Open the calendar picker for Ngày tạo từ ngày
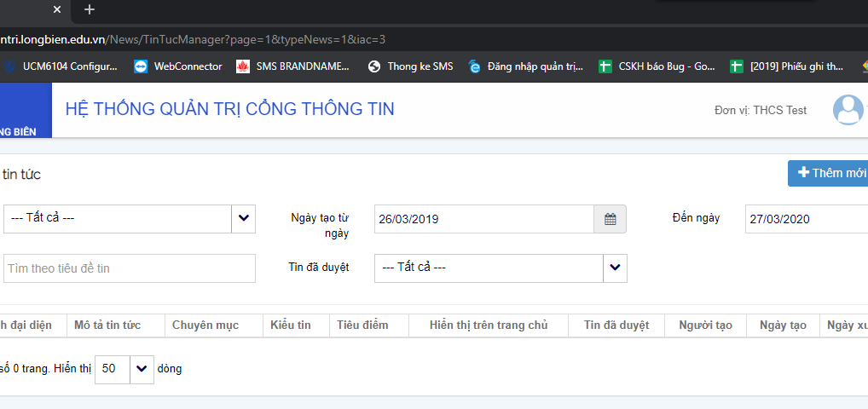The width and height of the screenshot is (868, 409). 610,219
